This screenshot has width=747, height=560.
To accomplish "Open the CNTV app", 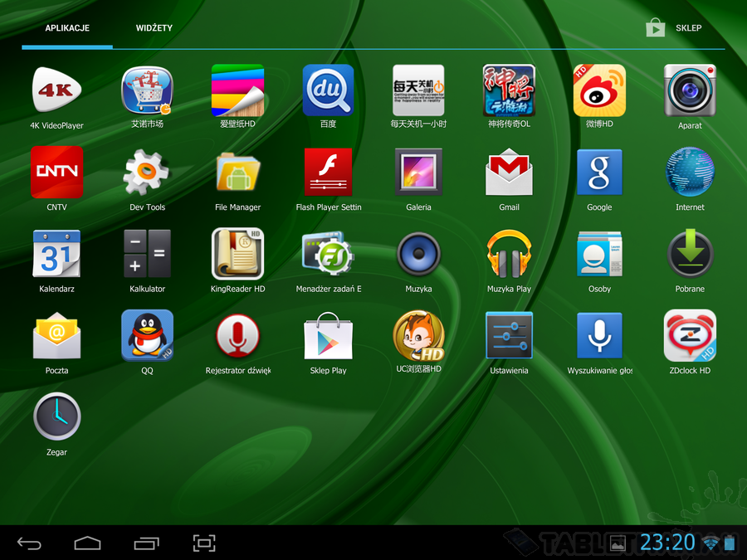I will point(56,172).
